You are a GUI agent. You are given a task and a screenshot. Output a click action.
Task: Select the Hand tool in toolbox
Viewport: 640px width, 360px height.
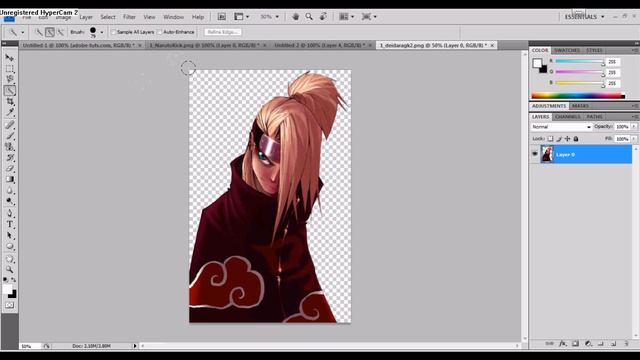(9, 259)
